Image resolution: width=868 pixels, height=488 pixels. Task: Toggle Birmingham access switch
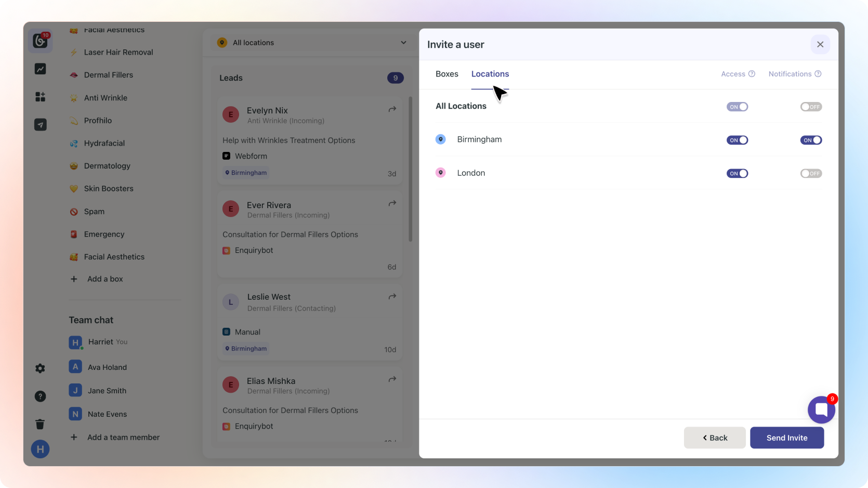coord(737,140)
